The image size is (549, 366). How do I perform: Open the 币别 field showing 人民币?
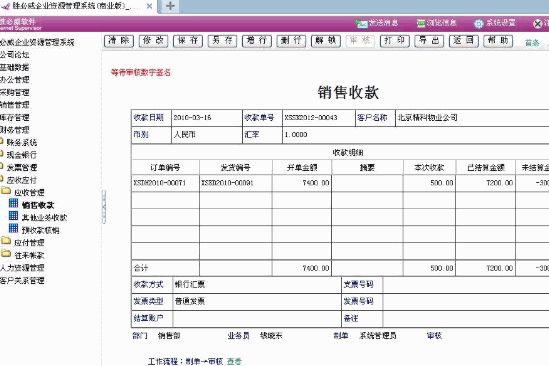pyautogui.click(x=207, y=134)
